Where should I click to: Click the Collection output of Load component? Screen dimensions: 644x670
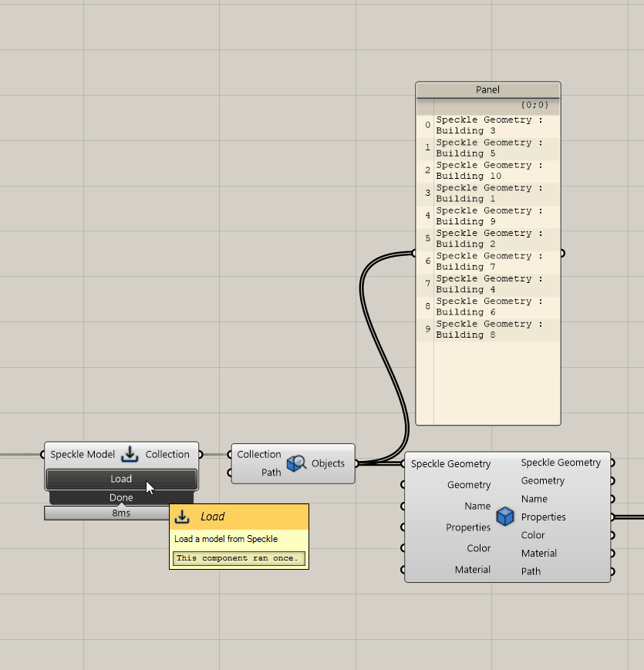pos(167,454)
